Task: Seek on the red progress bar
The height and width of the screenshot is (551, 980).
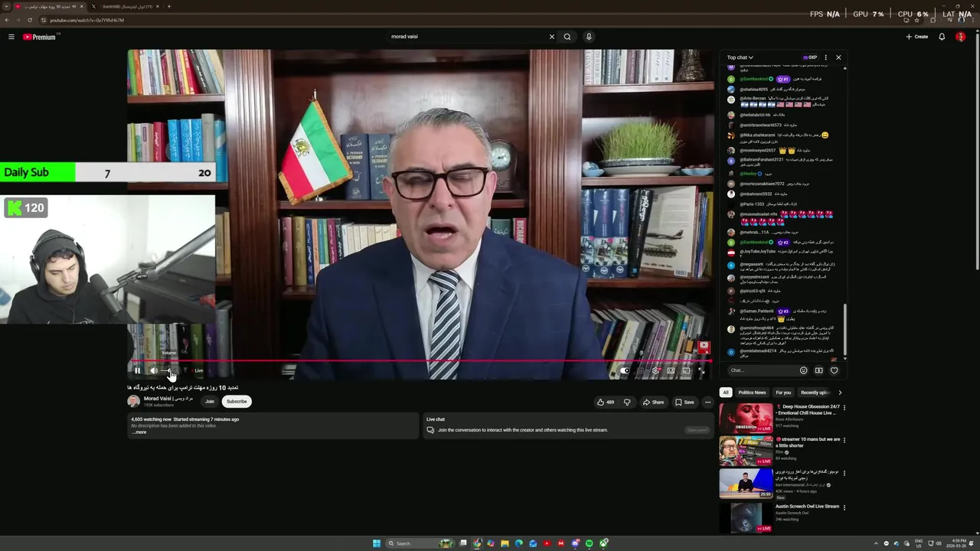Action: (421, 360)
